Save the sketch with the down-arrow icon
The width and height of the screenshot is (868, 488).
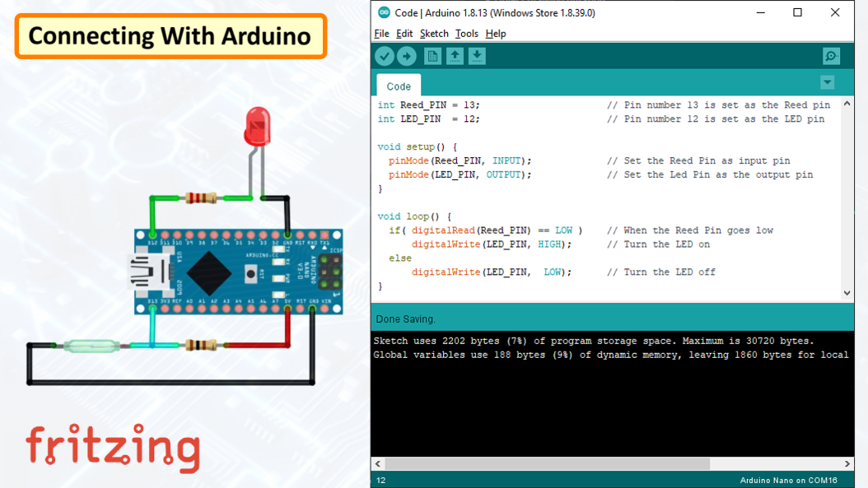pyautogui.click(x=477, y=56)
